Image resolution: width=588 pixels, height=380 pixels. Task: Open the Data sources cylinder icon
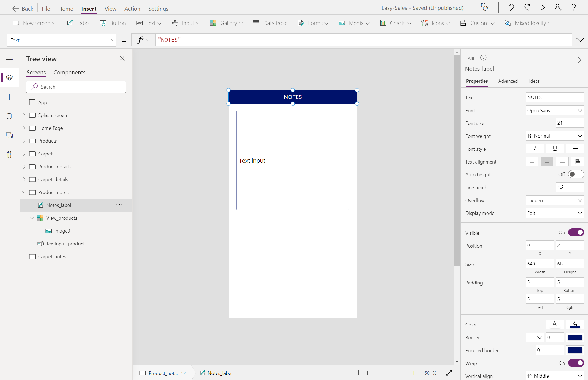pos(9,116)
